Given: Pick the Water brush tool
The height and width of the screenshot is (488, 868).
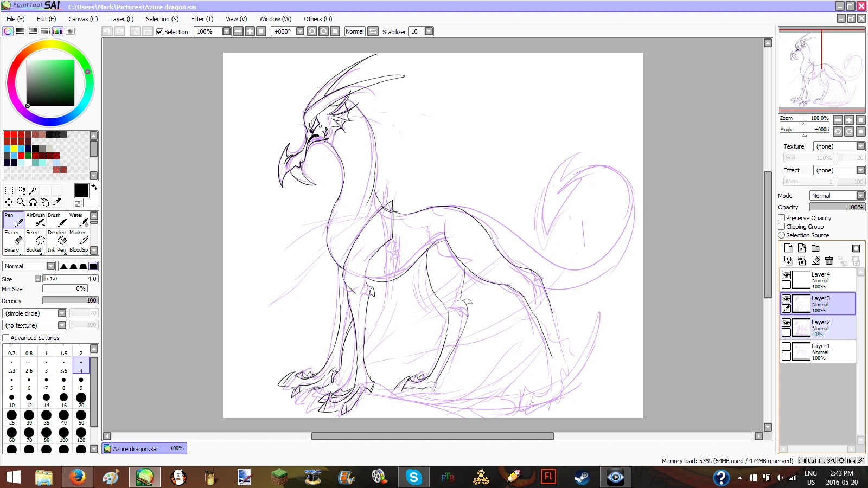Looking at the screenshot, I should click(x=79, y=220).
